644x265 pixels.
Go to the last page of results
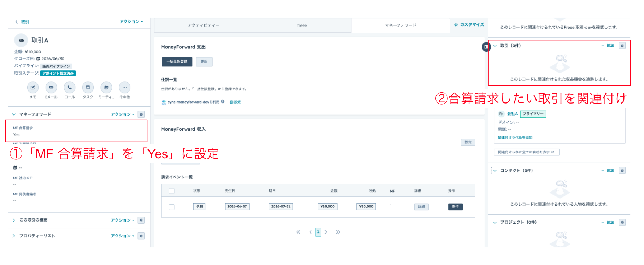[338, 232]
